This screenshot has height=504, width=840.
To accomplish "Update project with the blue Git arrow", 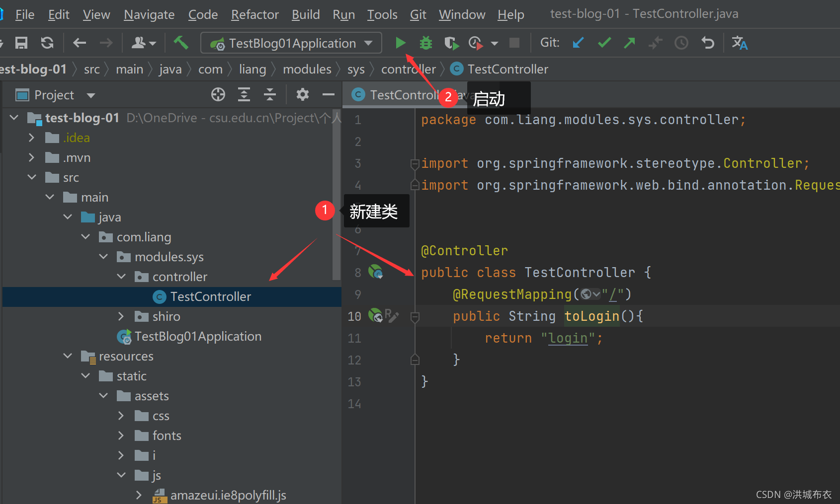I will (578, 43).
